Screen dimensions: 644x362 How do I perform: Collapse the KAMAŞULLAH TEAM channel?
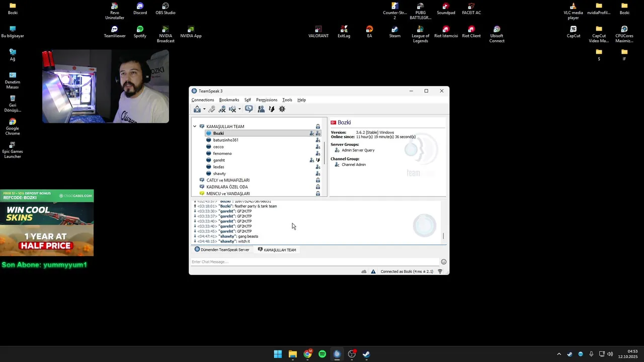(195, 127)
